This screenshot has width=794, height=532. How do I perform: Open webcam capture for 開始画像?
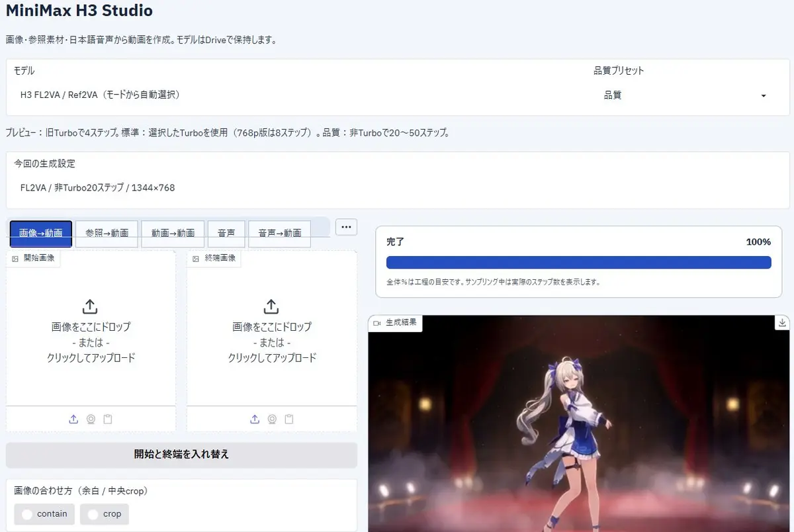[x=91, y=419]
